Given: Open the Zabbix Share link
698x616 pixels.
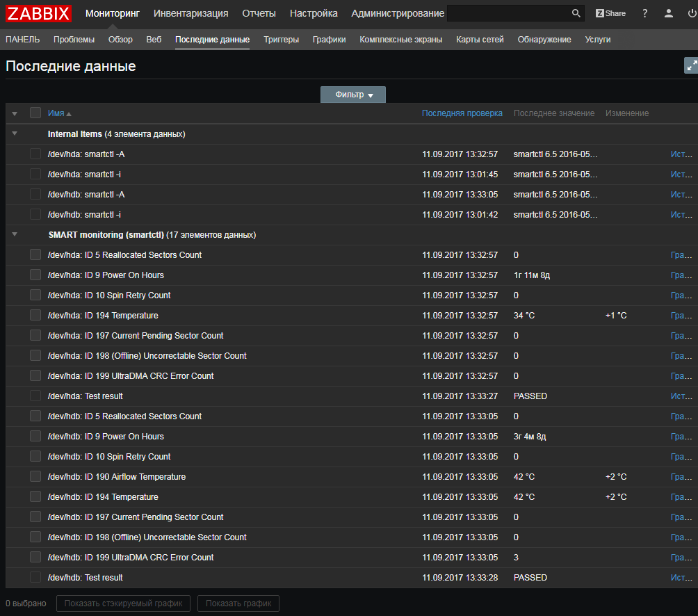Looking at the screenshot, I should [x=610, y=13].
